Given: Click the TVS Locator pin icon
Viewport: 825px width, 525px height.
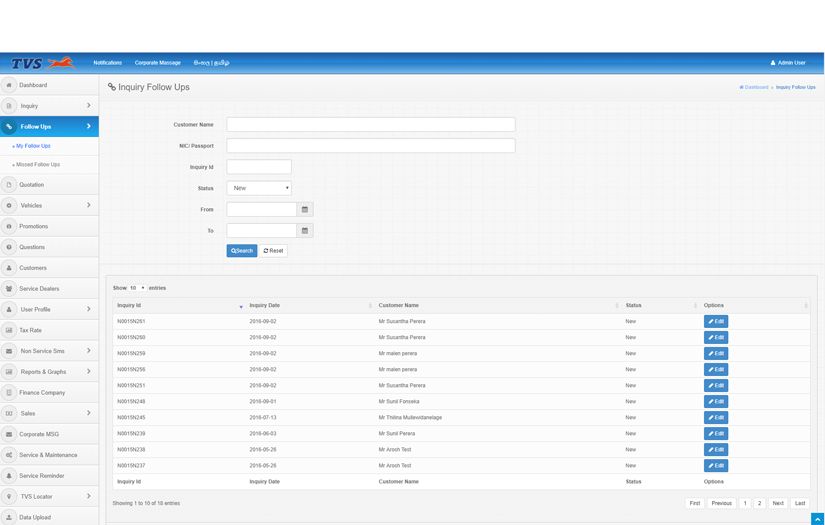Looking at the screenshot, I should (9, 496).
